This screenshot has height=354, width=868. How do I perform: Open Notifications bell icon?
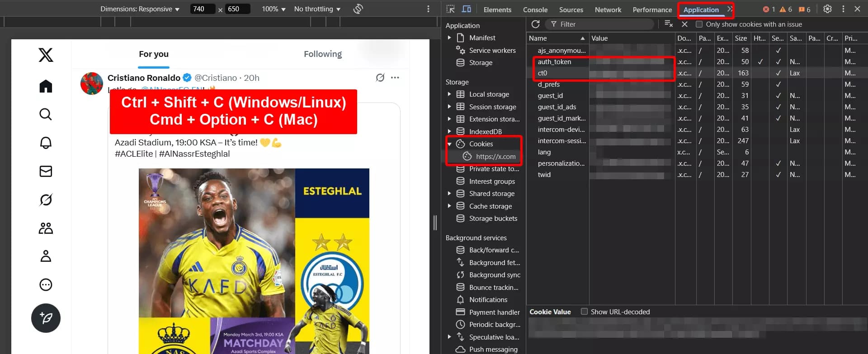click(46, 143)
